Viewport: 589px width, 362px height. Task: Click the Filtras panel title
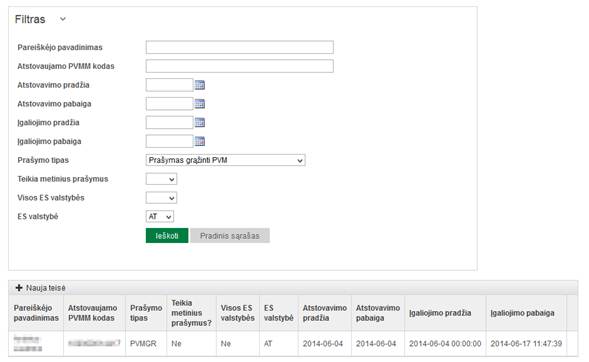[x=30, y=19]
